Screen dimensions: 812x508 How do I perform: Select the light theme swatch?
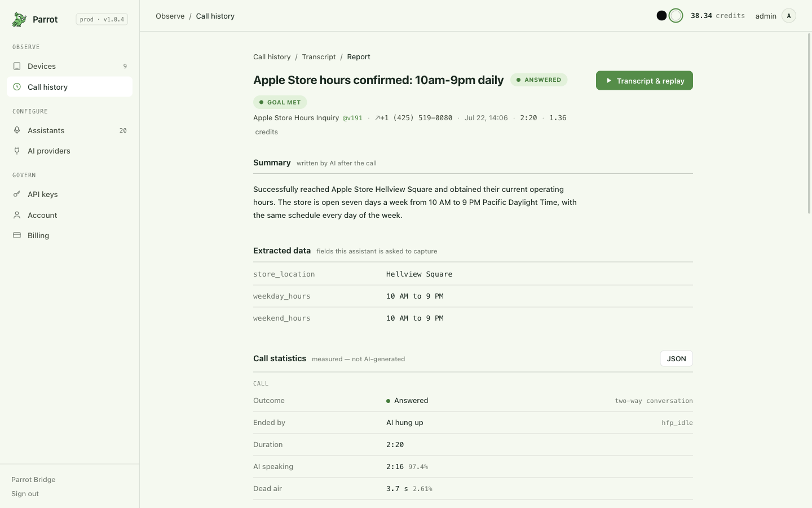coord(676,16)
